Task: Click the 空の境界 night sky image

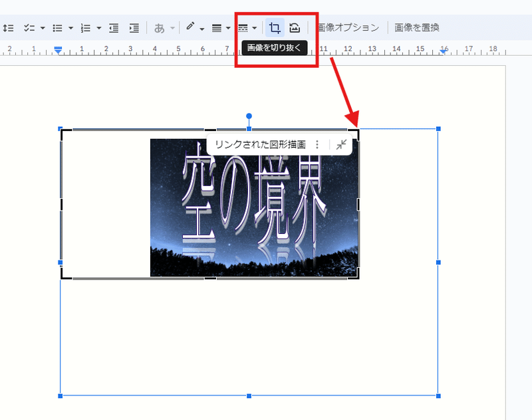Action: tap(254, 207)
